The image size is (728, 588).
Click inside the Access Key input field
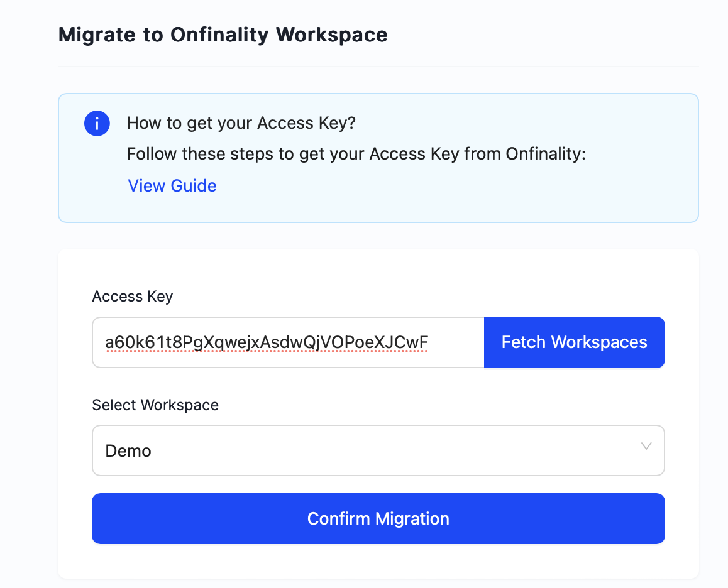tap(283, 342)
